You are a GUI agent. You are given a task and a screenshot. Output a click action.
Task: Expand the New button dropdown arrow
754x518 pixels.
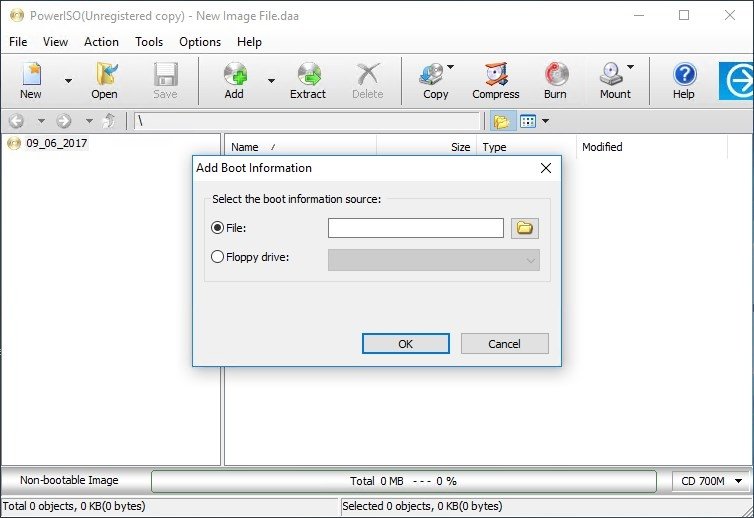coord(68,80)
